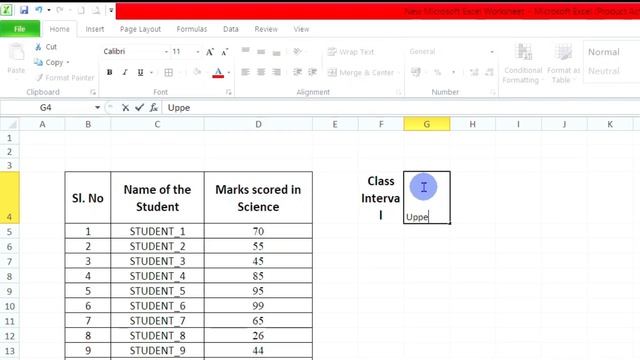Open the Font dialog launcher
Screen dimensions: 640x360
pos(229,93)
